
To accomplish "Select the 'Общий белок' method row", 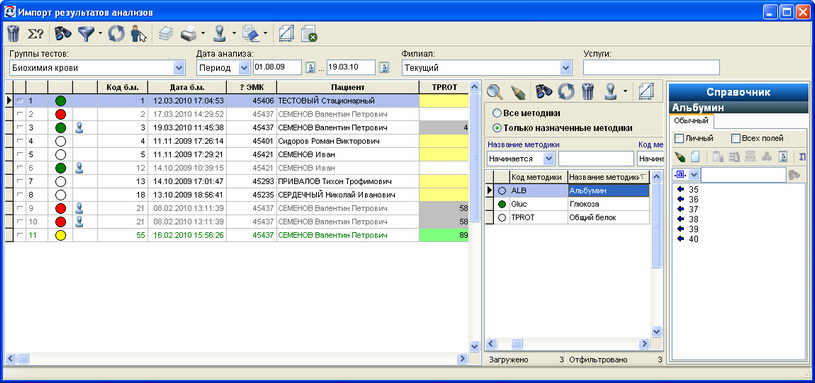I will (x=567, y=218).
